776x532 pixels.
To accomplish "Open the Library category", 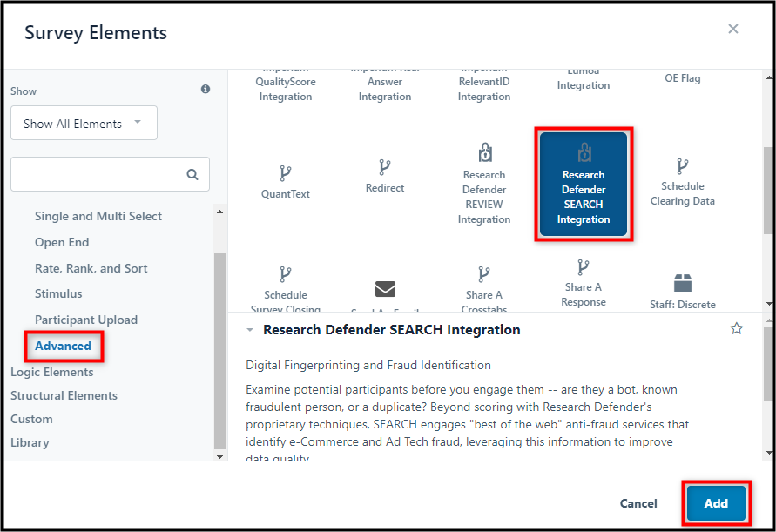I will tap(30, 442).
